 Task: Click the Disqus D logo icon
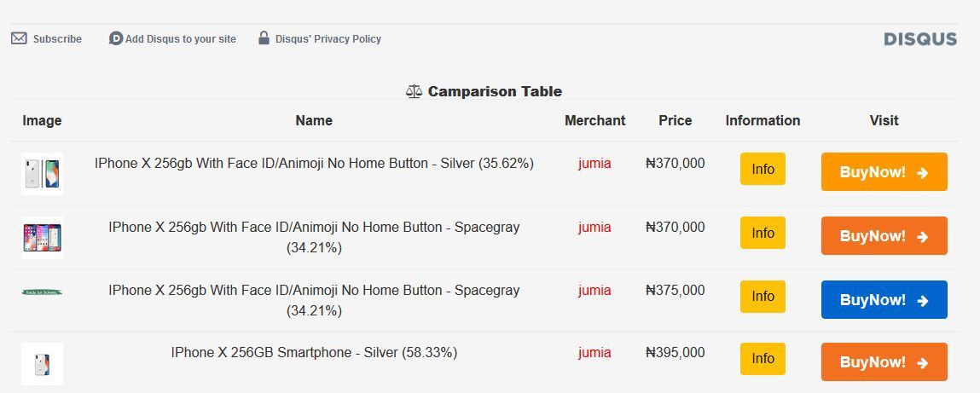point(116,38)
